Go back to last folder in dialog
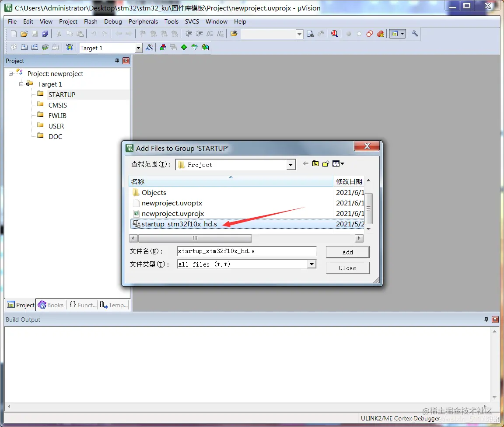 tap(306, 164)
